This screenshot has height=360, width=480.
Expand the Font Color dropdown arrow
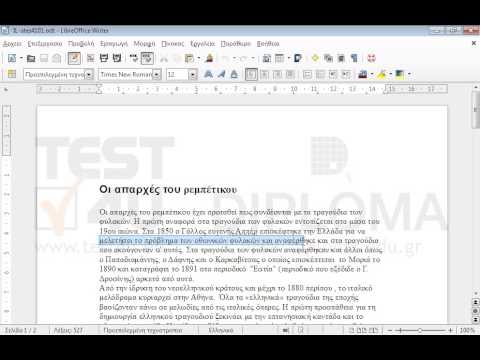pyautogui.click(x=372, y=74)
